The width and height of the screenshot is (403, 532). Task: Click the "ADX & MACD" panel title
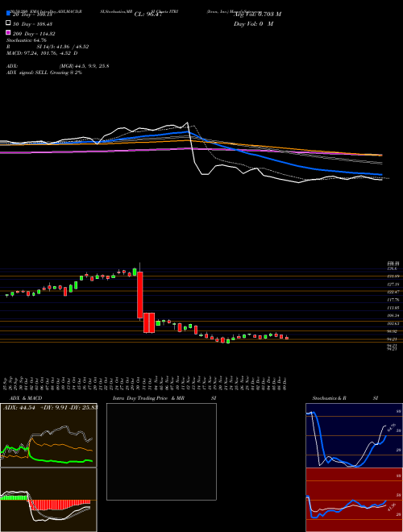tap(24, 398)
